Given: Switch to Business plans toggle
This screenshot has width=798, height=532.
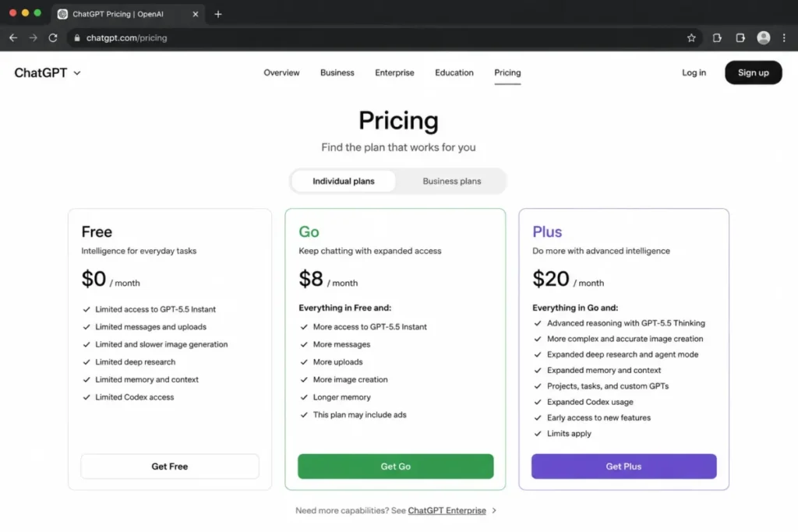Looking at the screenshot, I should click(x=451, y=181).
